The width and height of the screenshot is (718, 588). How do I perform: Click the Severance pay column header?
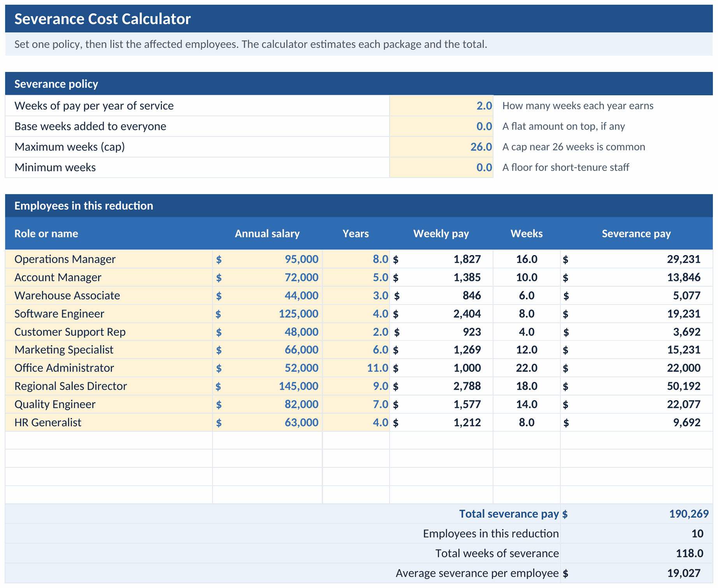[x=637, y=233]
